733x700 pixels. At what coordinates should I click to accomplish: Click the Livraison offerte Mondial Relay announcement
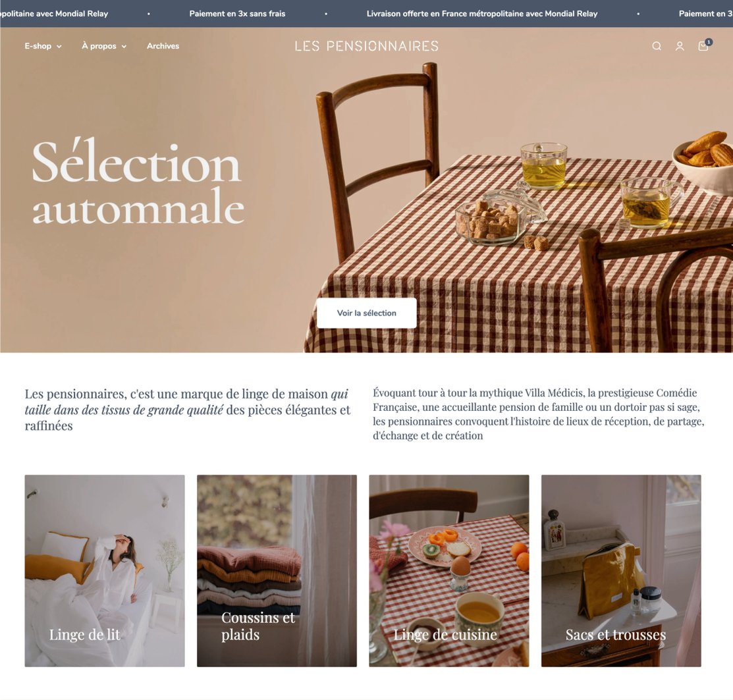tap(482, 14)
